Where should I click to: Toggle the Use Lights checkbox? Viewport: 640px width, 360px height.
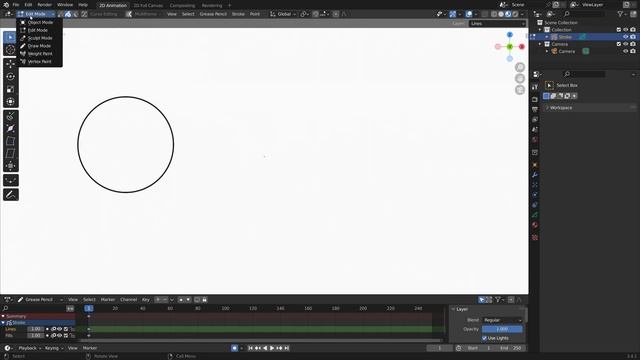coord(484,338)
